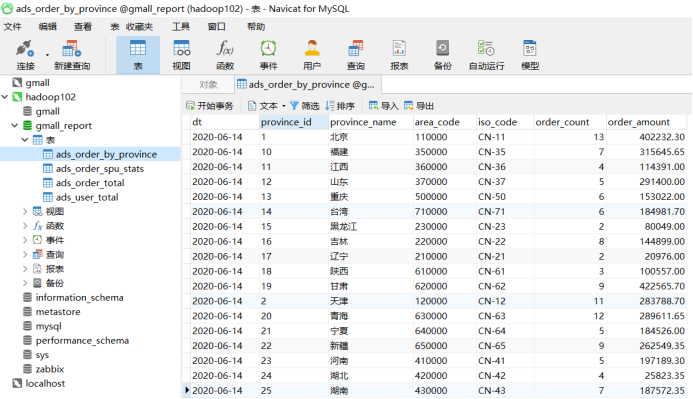Image resolution: width=693 pixels, height=399 pixels.
Task: Open the 文件 menu
Action: 12,27
